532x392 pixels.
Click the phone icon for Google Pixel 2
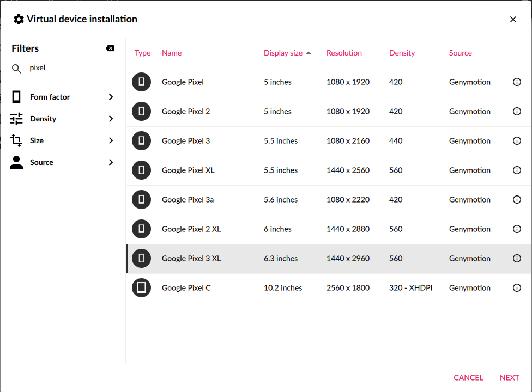click(141, 111)
